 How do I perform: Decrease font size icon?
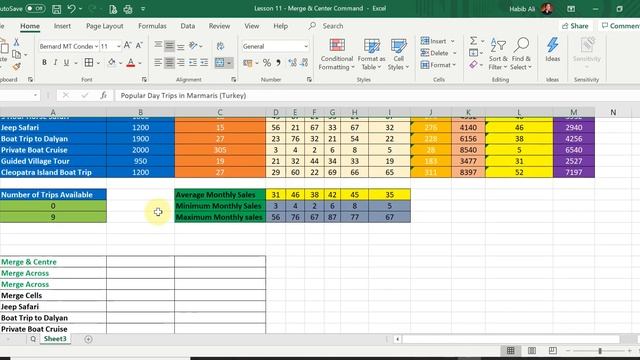139,46
